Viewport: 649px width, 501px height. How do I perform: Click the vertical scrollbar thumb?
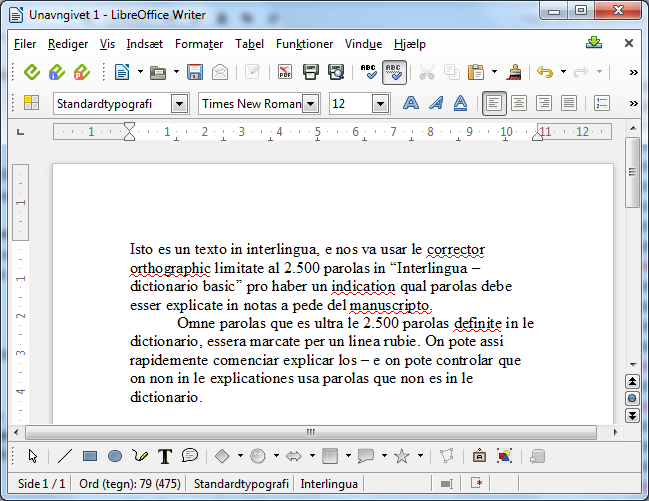coord(632,173)
